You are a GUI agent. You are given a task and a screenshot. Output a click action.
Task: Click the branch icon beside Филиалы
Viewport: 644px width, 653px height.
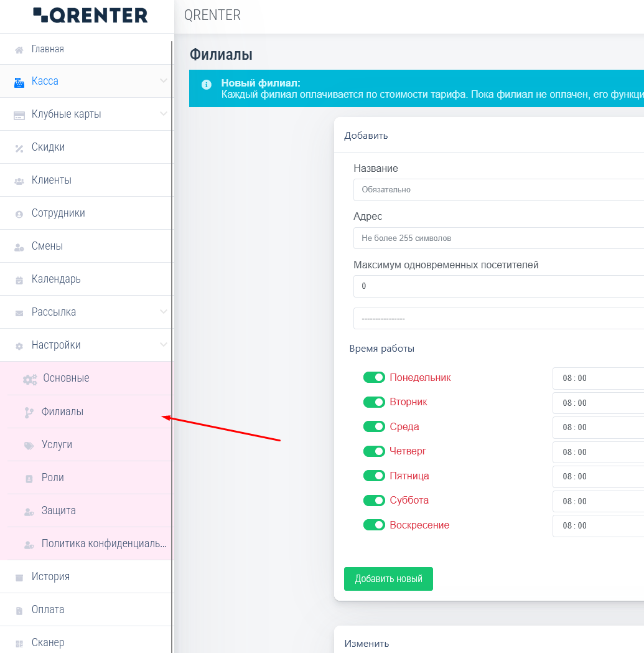click(x=29, y=412)
